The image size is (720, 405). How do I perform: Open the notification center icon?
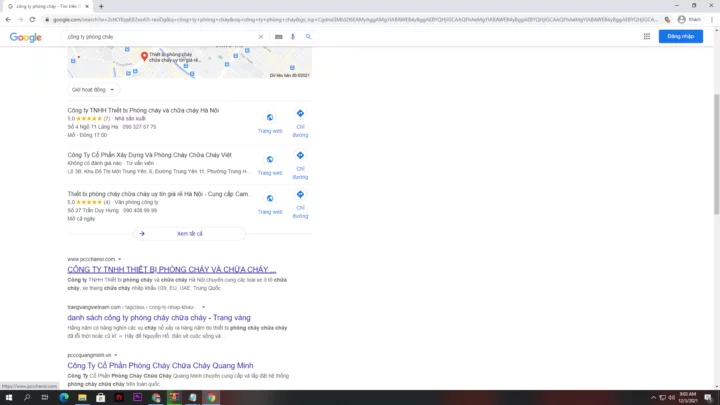tap(709, 398)
